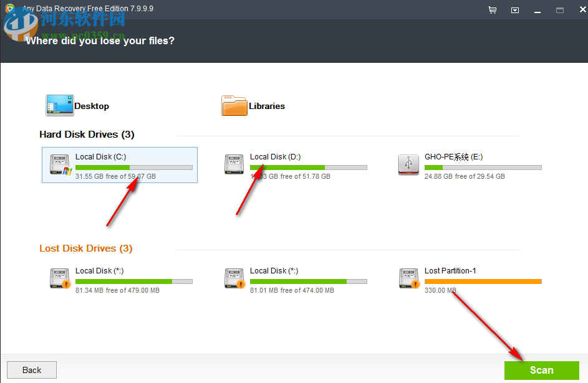
Task: Select the Desktop monitor icon
Action: [x=60, y=105]
